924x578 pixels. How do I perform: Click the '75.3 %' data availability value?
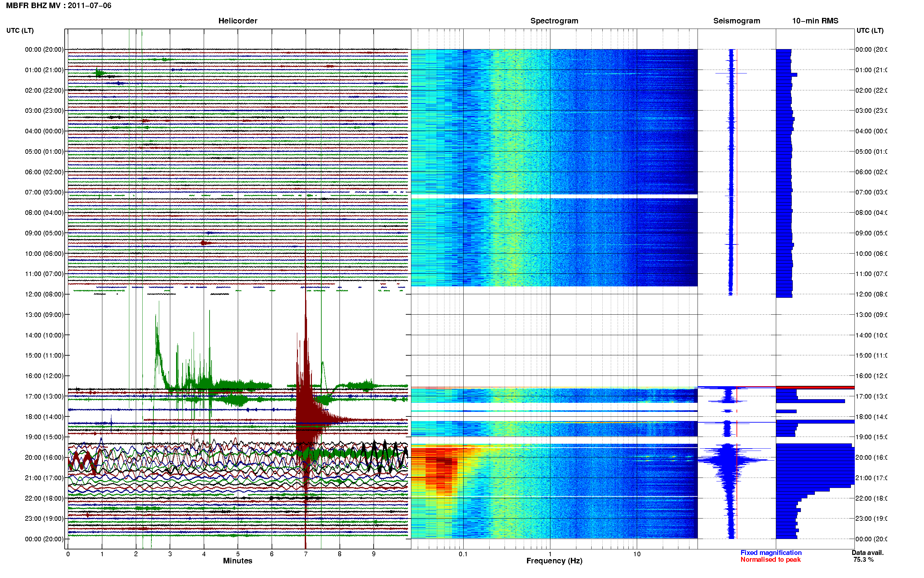tap(863, 560)
